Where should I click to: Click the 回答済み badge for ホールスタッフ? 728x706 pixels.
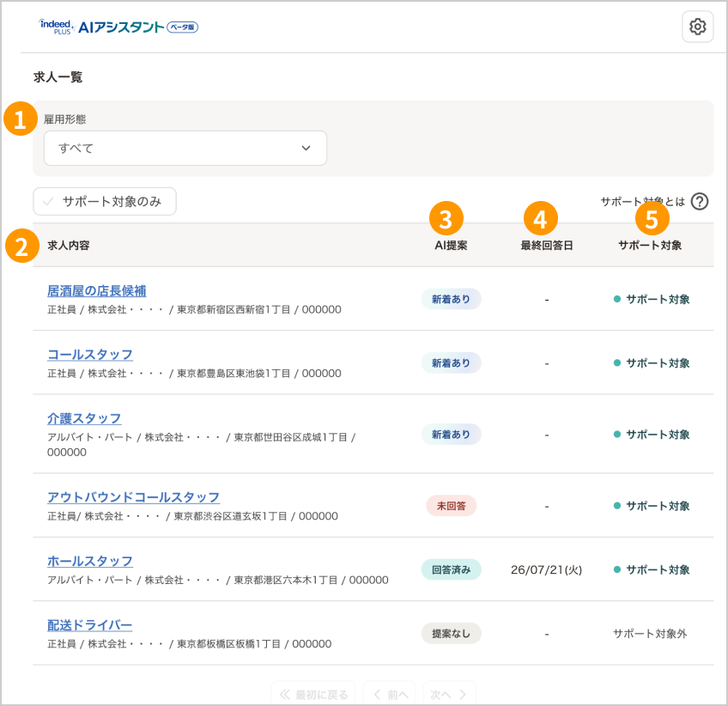coord(451,569)
